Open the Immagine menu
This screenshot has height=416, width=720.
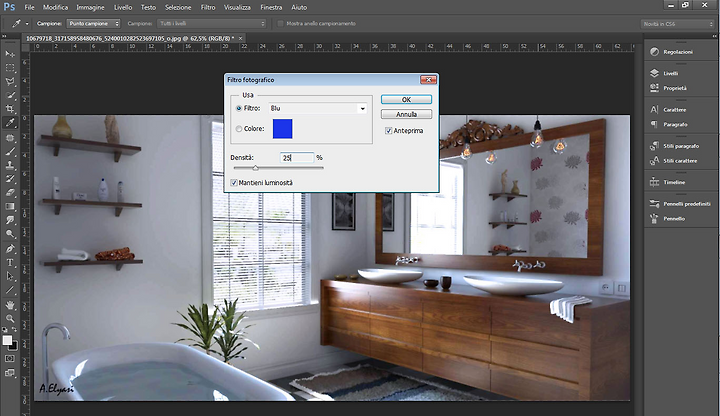[x=90, y=7]
